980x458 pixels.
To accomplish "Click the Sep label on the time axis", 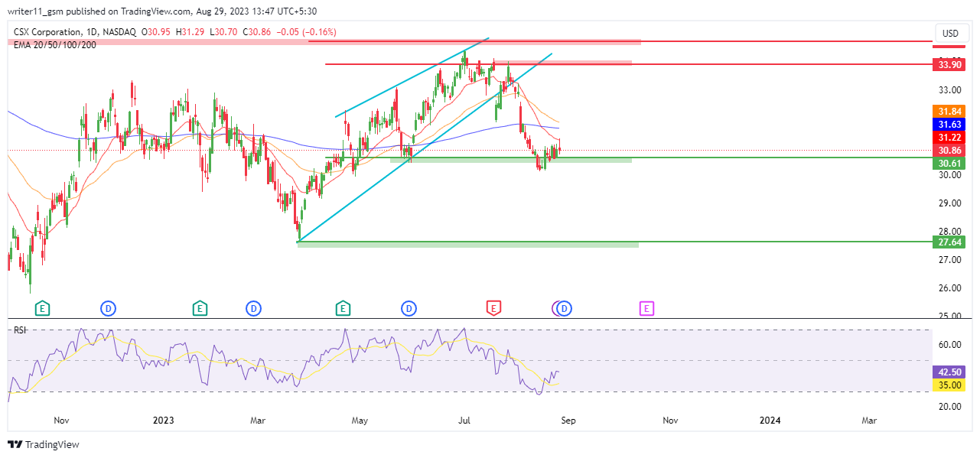I will (x=567, y=420).
